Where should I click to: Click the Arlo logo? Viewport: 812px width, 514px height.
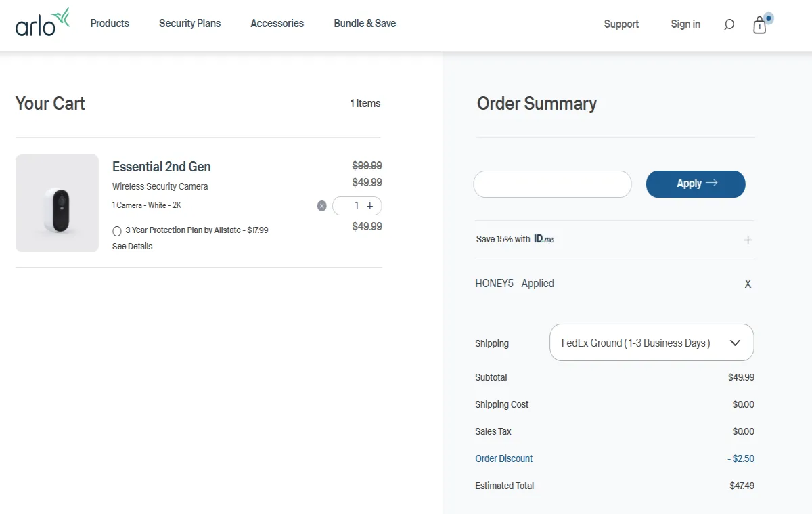42,22
